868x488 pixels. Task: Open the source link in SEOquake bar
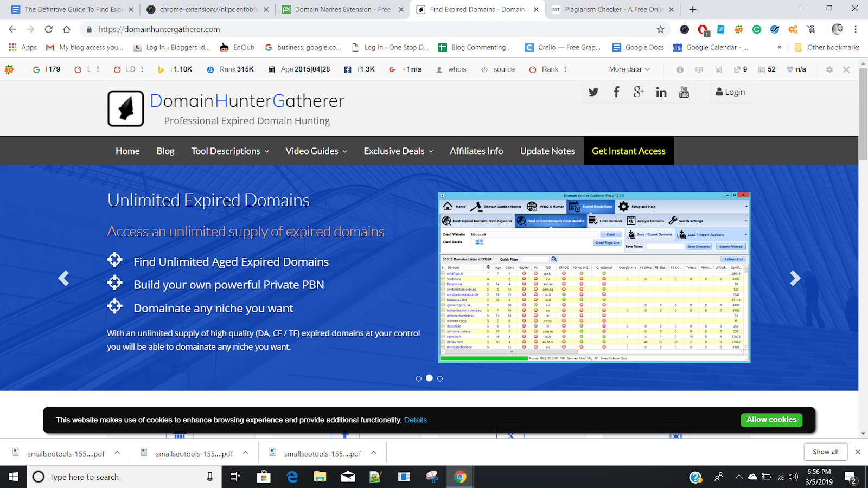click(498, 69)
